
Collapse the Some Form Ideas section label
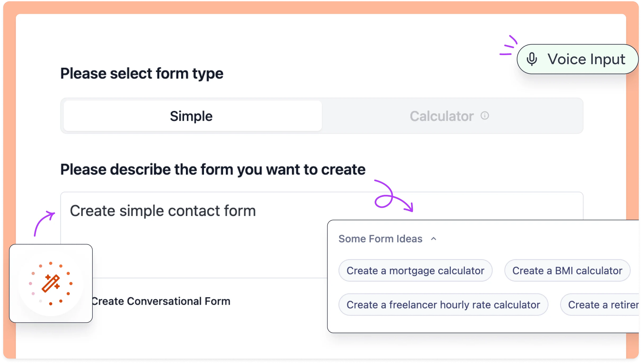(380, 239)
